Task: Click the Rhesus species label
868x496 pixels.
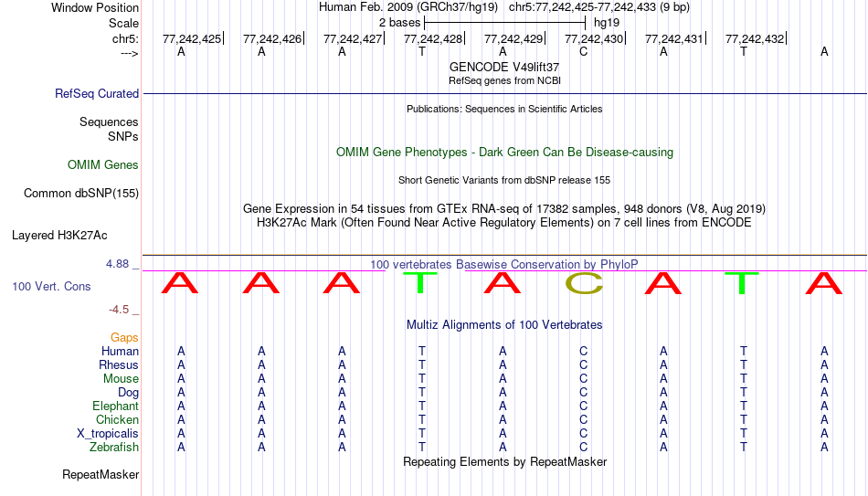Action: pyautogui.click(x=119, y=364)
